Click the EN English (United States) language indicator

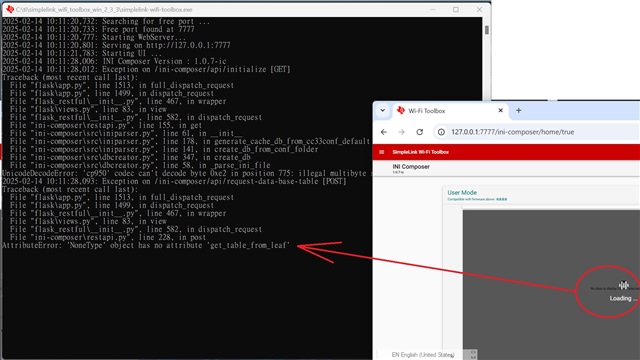[423, 355]
